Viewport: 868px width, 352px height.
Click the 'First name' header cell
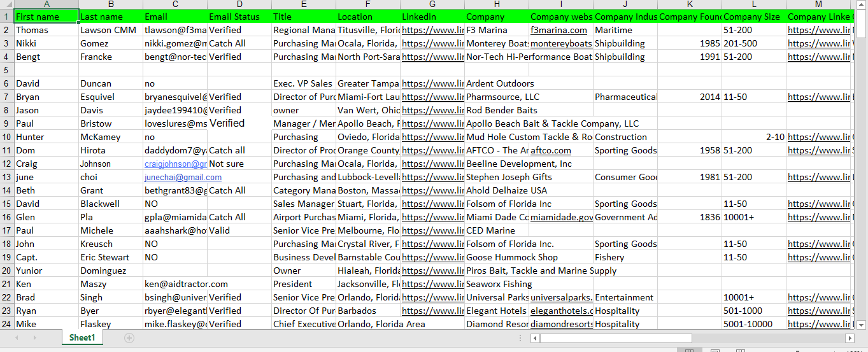coord(46,17)
